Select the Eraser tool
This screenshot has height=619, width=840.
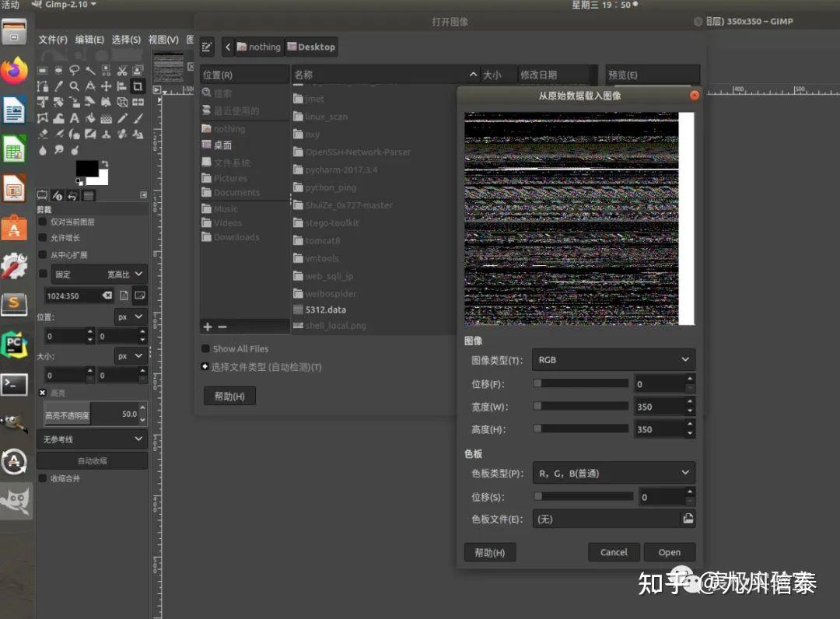pos(44,134)
